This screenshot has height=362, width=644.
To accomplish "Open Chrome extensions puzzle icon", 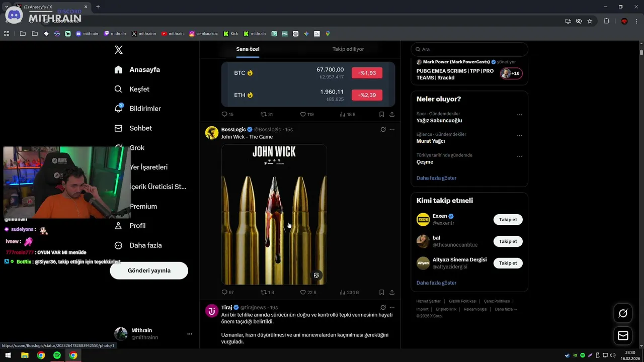I will click(x=606, y=21).
